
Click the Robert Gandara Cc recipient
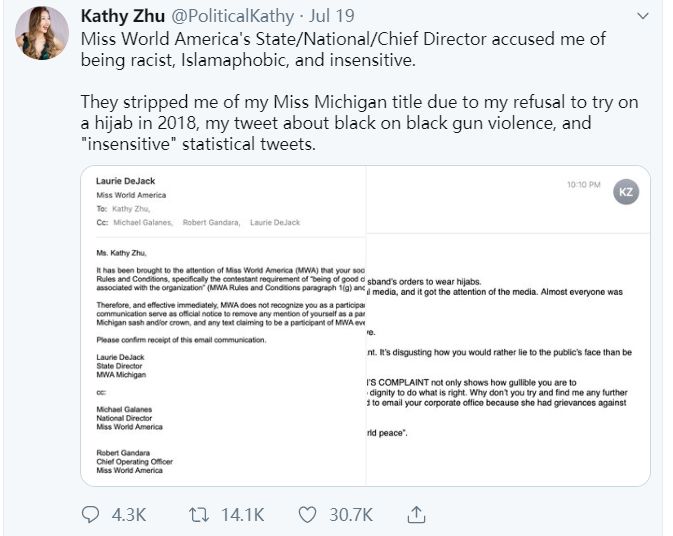pos(211,222)
